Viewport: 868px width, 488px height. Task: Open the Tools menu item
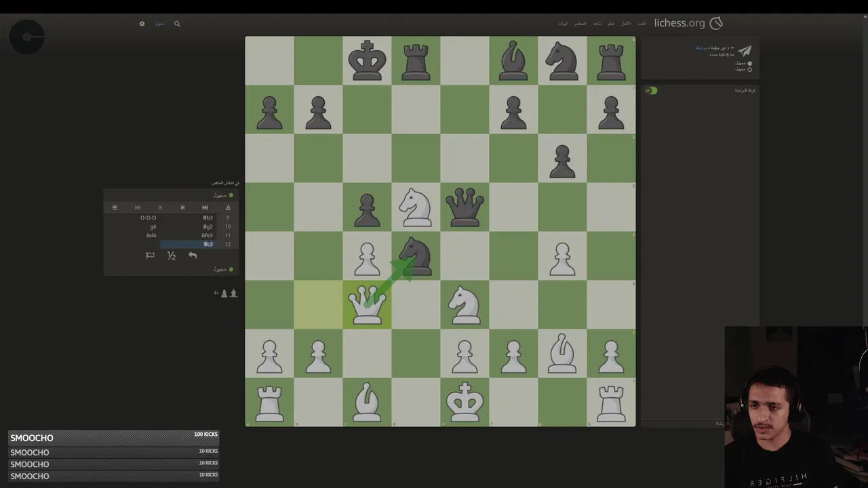563,24
